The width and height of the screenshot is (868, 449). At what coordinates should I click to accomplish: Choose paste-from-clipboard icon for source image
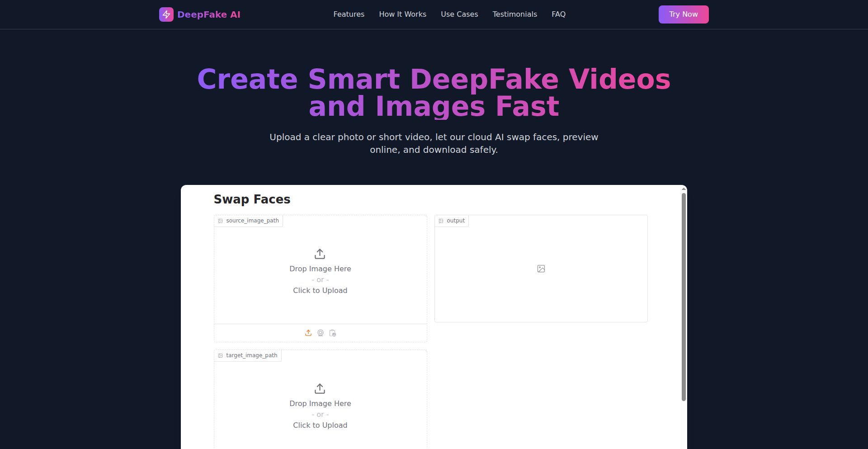[333, 333]
